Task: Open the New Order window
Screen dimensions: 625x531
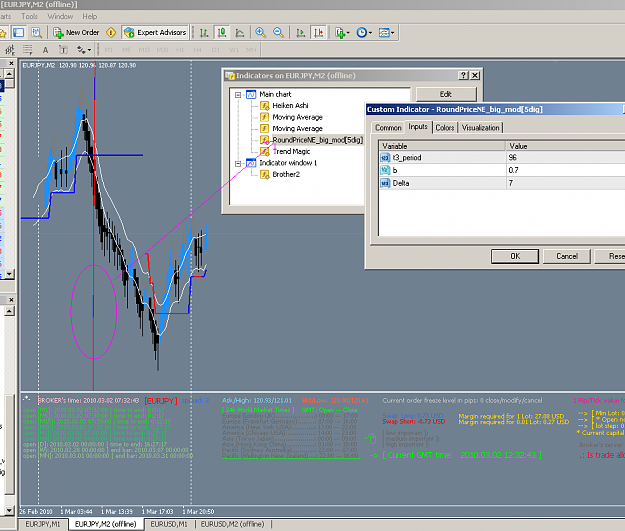Action: point(76,33)
